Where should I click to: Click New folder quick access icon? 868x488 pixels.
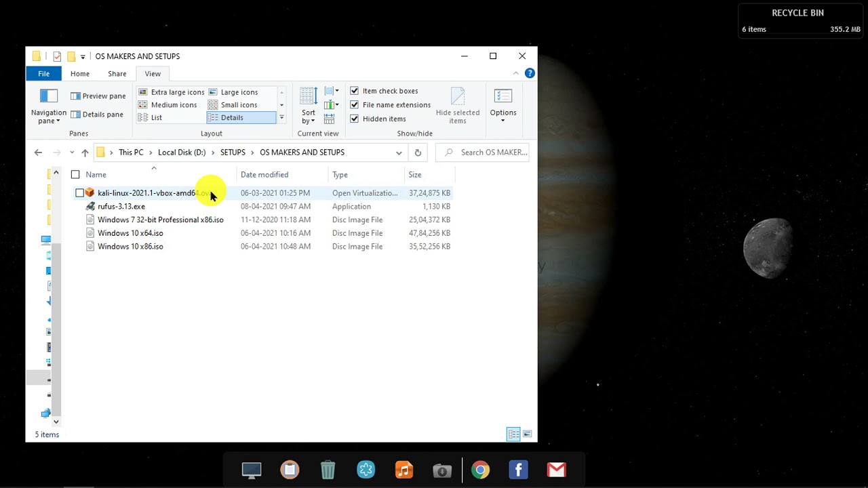71,56
